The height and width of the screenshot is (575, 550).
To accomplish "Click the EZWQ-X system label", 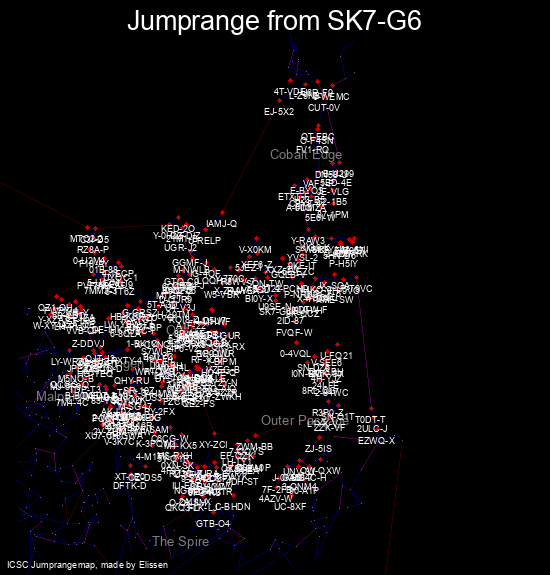I will [377, 441].
